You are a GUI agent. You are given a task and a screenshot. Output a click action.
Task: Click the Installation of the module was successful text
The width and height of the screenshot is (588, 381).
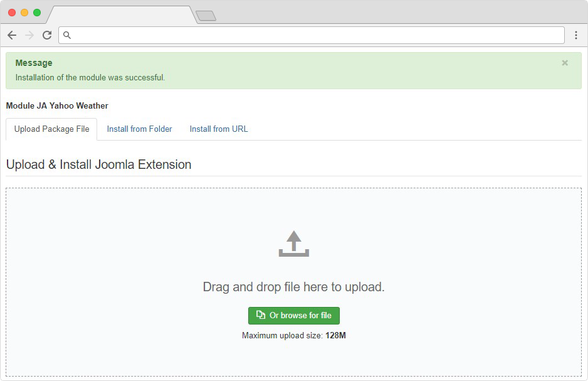pos(90,78)
